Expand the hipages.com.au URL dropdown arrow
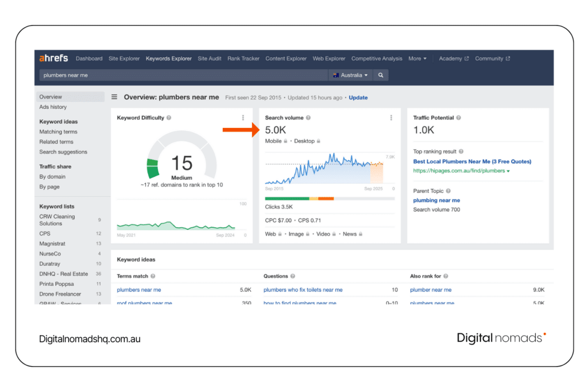The width and height of the screenshot is (588, 392). point(508,171)
